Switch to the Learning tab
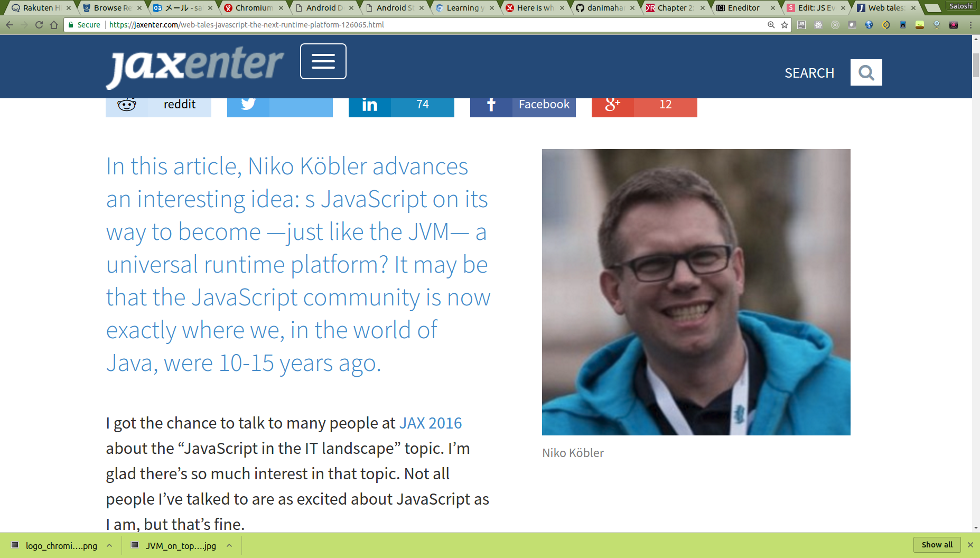Image resolution: width=980 pixels, height=558 pixels. tap(465, 8)
